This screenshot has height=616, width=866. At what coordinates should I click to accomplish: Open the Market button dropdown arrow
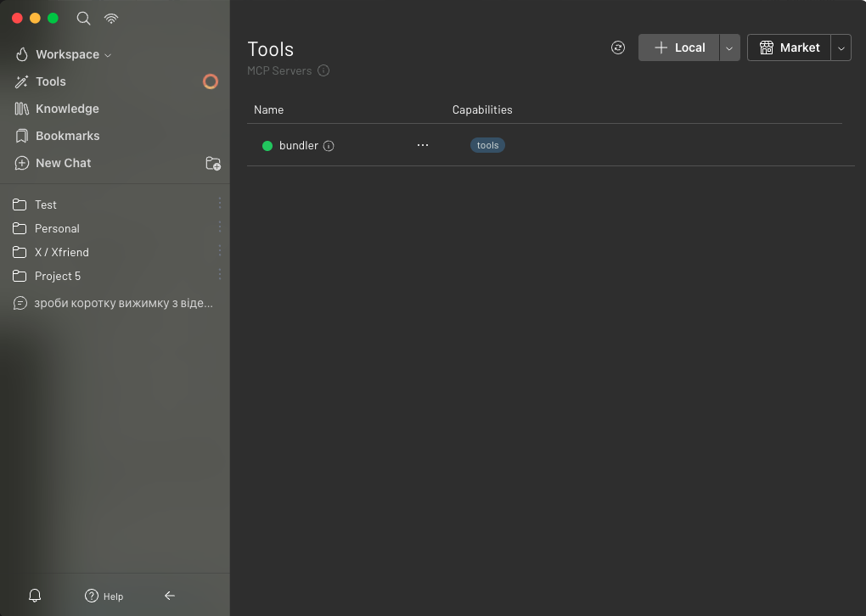[841, 48]
